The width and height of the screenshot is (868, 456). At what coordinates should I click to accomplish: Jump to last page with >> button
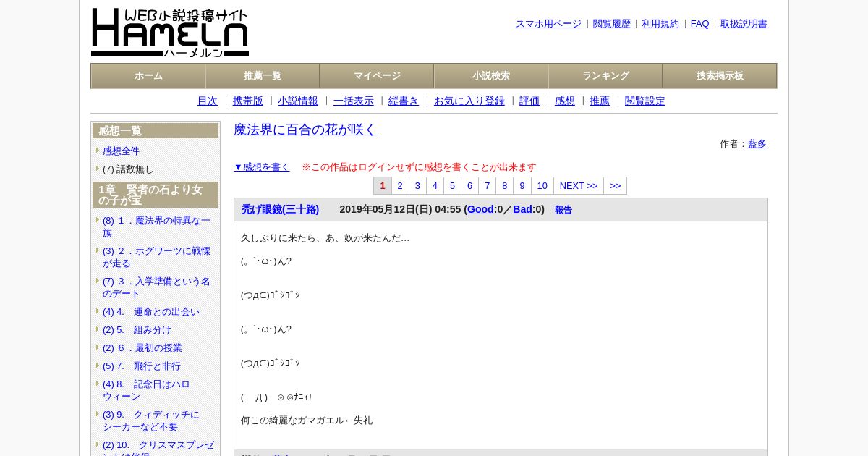[x=616, y=186]
